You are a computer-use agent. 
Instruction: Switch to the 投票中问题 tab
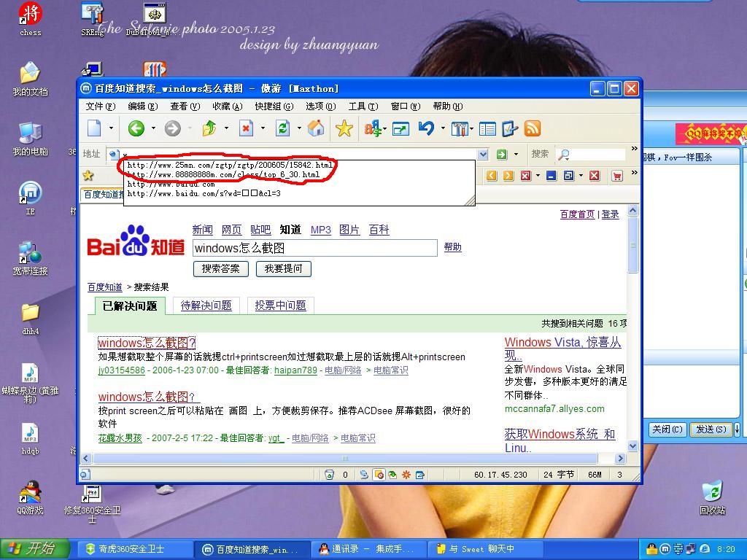pos(281,306)
